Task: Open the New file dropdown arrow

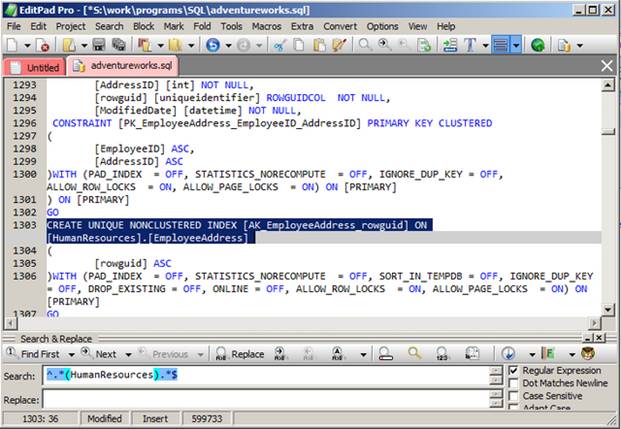Action: 27,46
